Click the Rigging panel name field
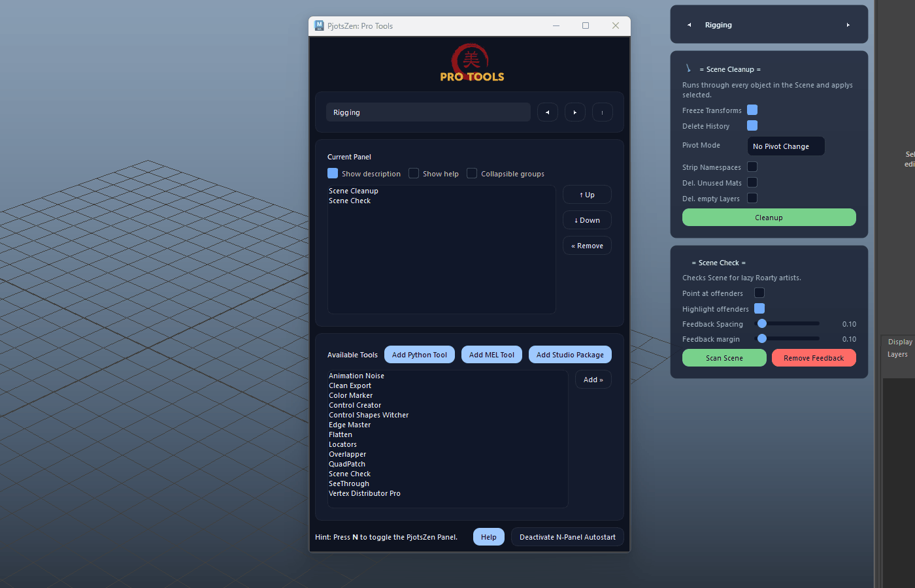This screenshot has height=588, width=915. click(x=428, y=112)
